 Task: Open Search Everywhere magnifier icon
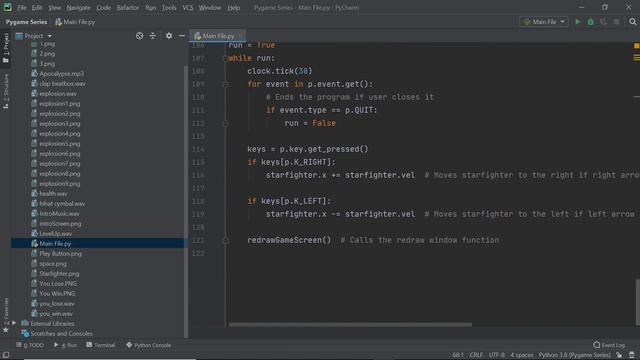[633, 22]
